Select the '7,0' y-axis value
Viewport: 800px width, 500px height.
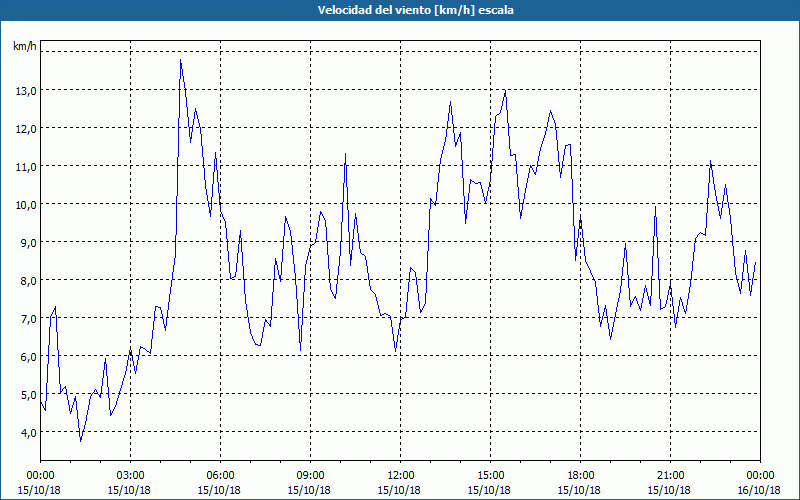point(28,319)
